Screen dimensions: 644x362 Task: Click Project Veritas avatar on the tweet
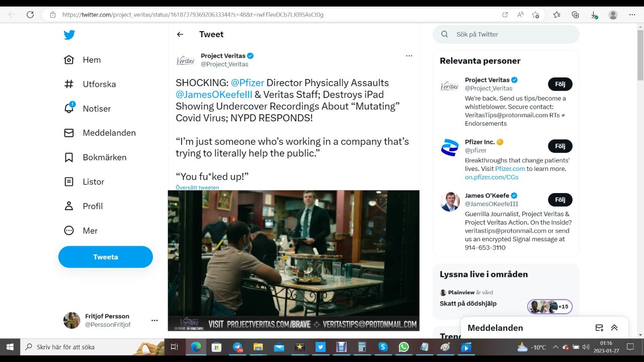[185, 60]
